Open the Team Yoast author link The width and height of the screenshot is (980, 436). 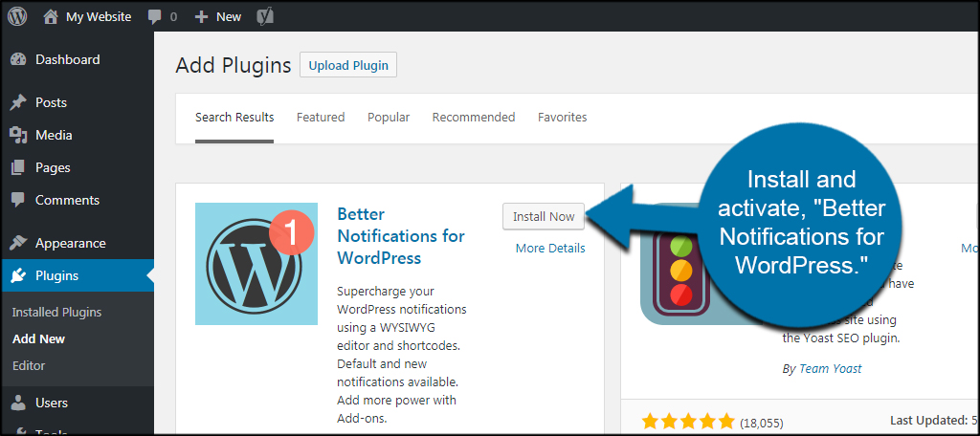pos(830,369)
